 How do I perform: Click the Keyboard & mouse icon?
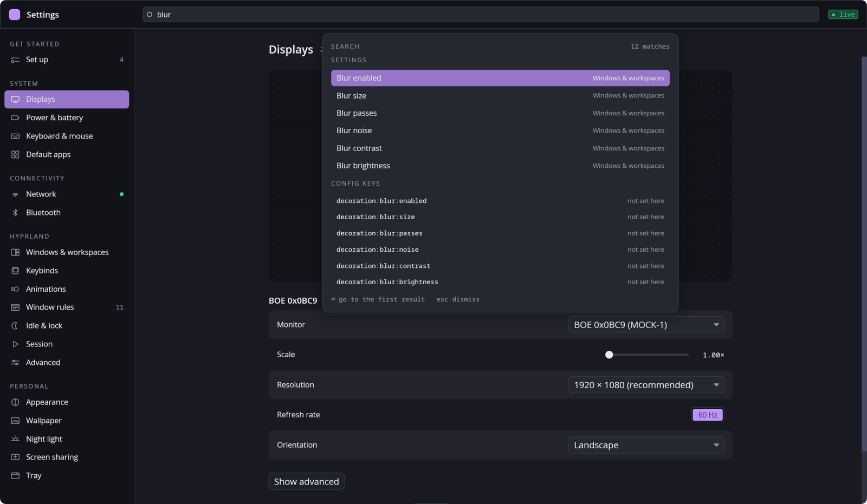[x=15, y=136]
